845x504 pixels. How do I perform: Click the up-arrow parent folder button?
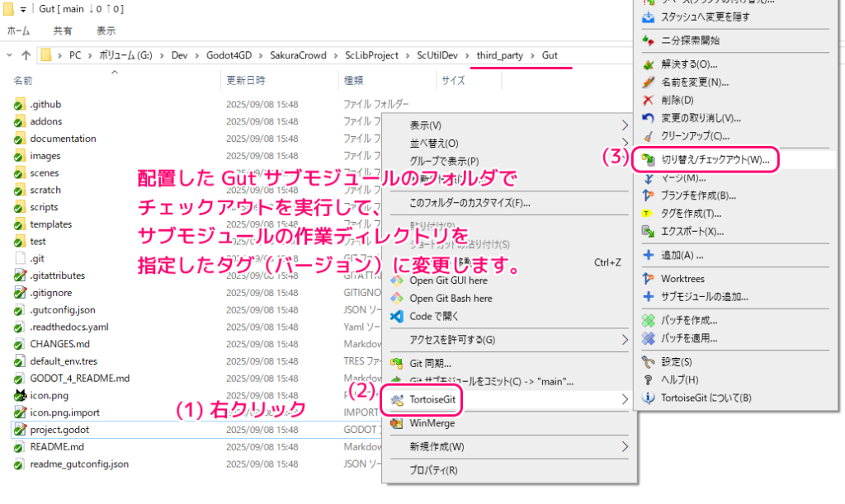(x=26, y=55)
